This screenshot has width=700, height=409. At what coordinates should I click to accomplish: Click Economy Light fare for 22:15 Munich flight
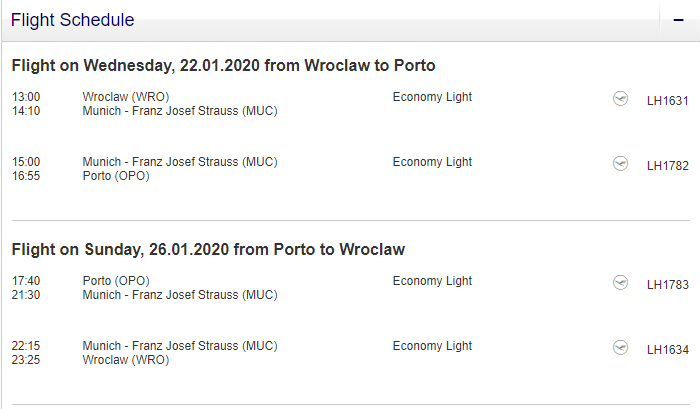(432, 346)
